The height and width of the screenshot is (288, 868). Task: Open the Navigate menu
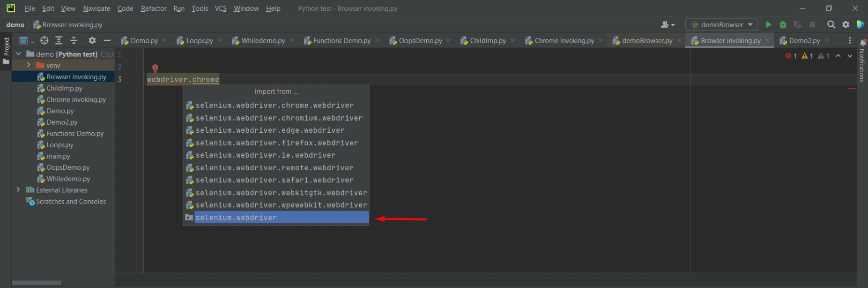coord(96,8)
